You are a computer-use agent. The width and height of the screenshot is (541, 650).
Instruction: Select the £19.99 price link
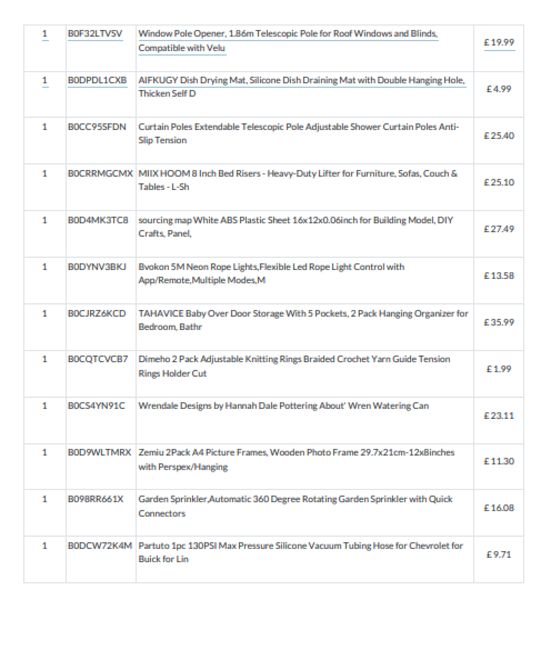tap(499, 42)
